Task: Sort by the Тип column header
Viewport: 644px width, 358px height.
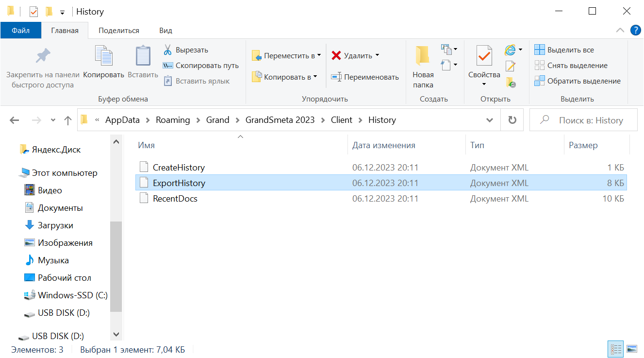Action: (x=515, y=145)
